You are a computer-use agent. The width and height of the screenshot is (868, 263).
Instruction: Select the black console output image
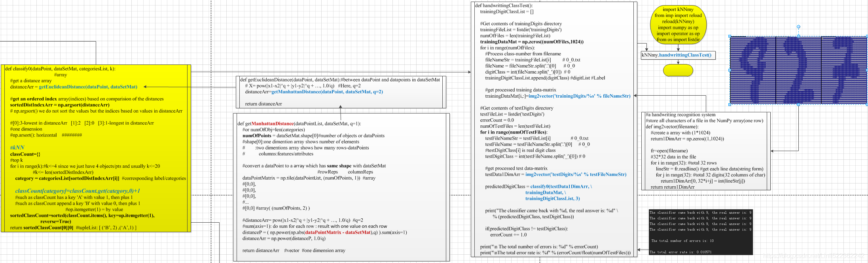[701, 232]
